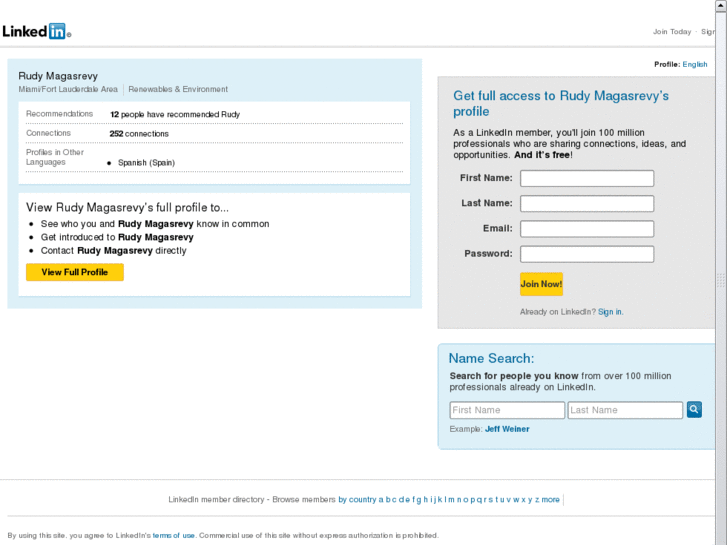Image resolution: width=727 pixels, height=545 pixels.
Task: Click the View Full Profile button
Action: (75, 272)
